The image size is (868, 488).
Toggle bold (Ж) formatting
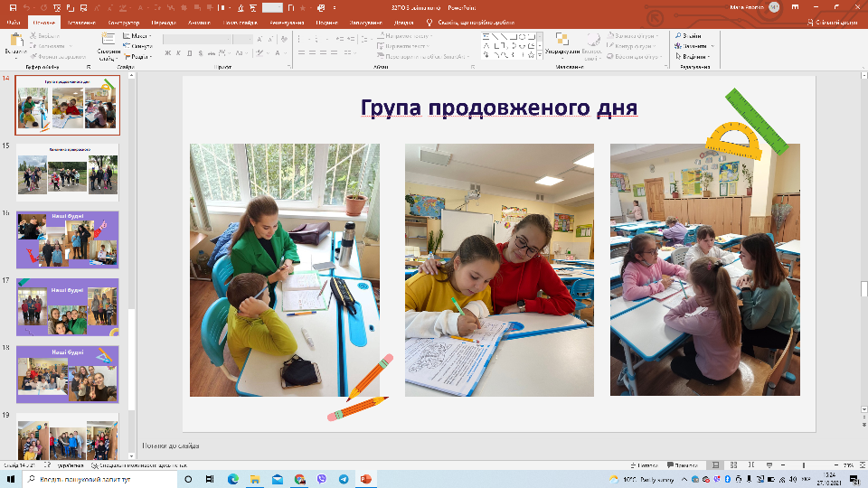pos(168,53)
